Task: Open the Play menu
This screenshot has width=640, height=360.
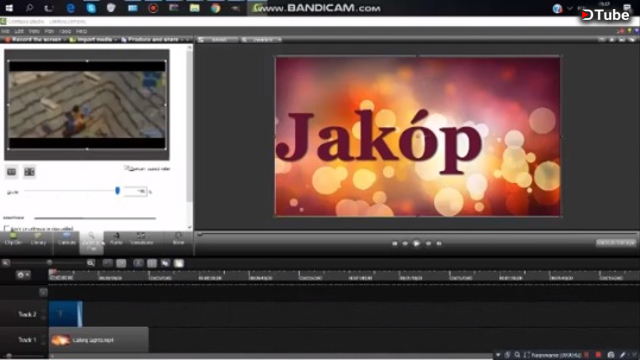Action: pyautogui.click(x=49, y=31)
